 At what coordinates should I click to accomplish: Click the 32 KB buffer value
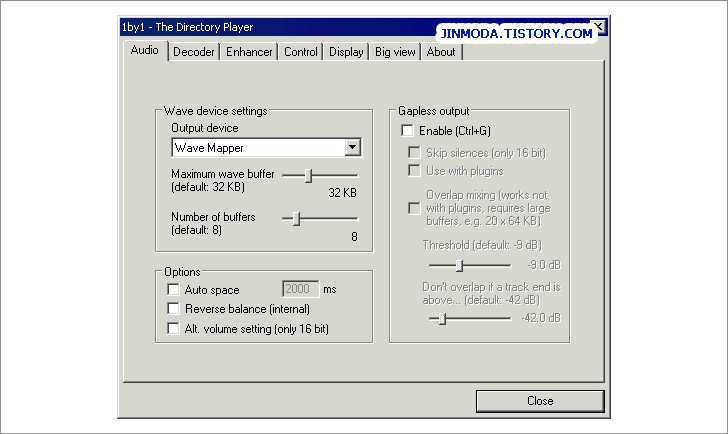coord(342,193)
